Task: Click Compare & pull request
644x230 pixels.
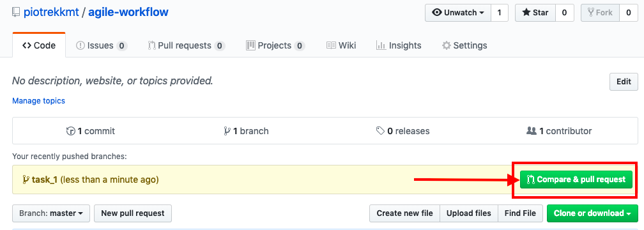Action: (x=576, y=180)
